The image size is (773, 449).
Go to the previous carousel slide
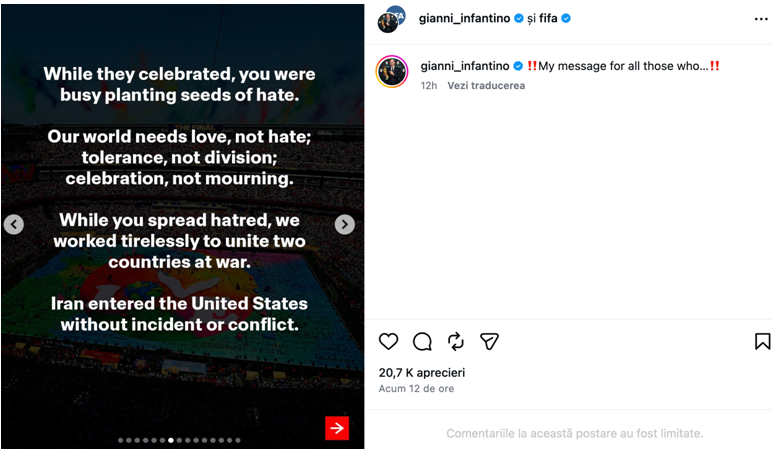click(x=14, y=225)
